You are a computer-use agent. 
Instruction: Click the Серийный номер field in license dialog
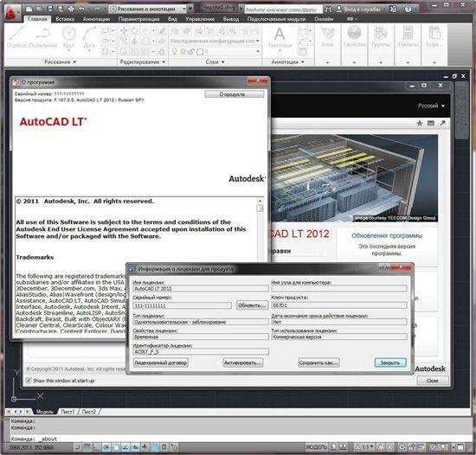(x=182, y=305)
